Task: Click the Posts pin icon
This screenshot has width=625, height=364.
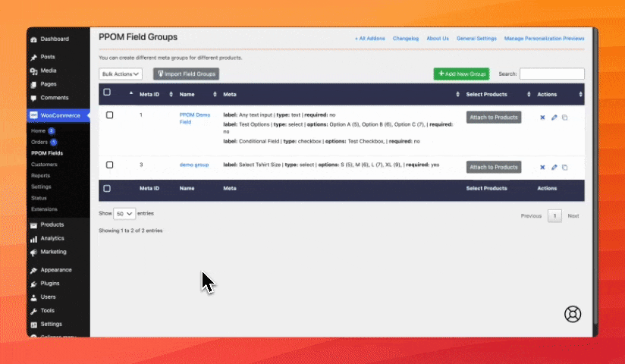Action: [33, 58]
